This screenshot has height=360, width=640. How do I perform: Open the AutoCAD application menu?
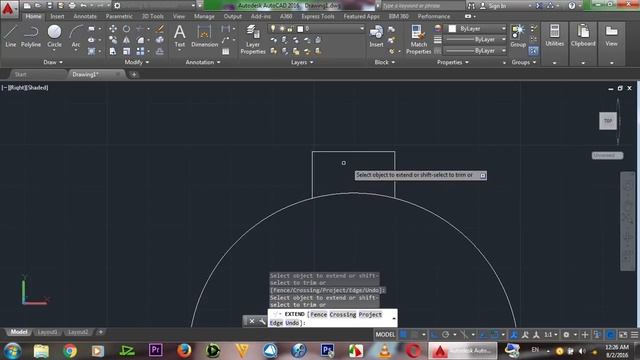[x=8, y=8]
